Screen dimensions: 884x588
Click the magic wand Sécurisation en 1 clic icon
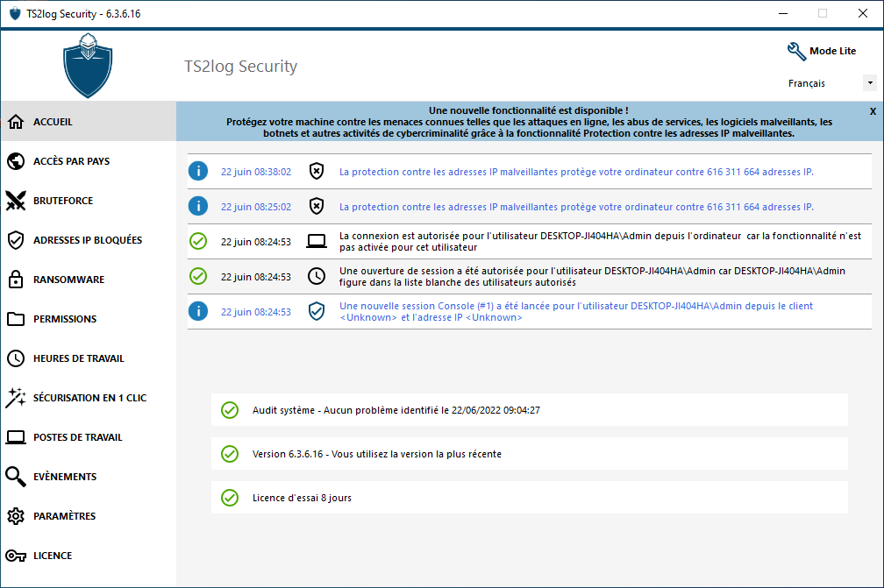(16, 398)
